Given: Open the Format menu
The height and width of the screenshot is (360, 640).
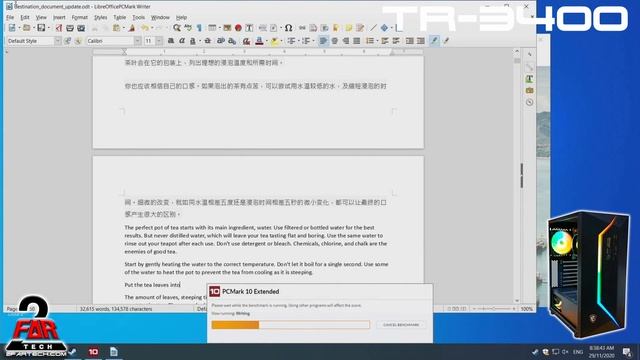Looking at the screenshot, I should click(x=80, y=18).
